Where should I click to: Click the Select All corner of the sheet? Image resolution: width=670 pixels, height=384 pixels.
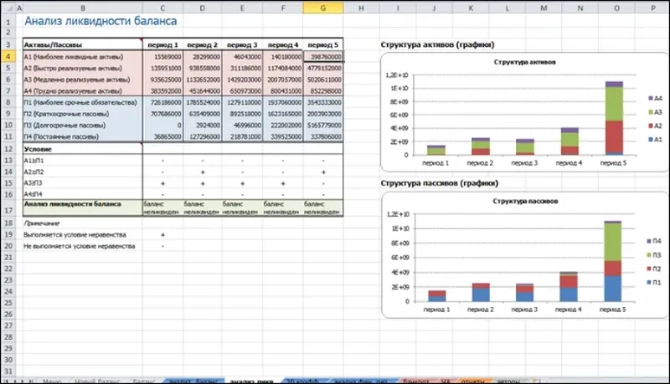coord(7,8)
